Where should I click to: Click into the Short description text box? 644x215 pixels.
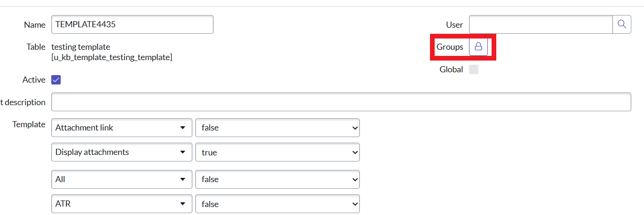[x=341, y=102]
